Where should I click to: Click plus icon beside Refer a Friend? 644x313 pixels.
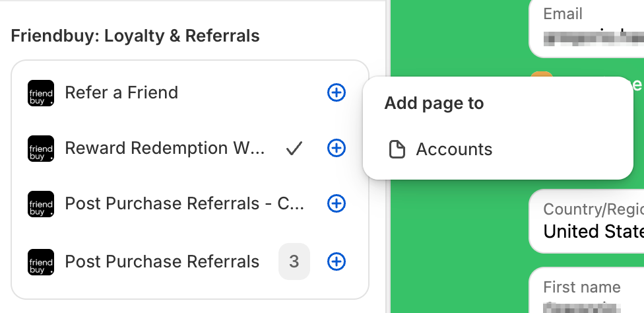337,92
